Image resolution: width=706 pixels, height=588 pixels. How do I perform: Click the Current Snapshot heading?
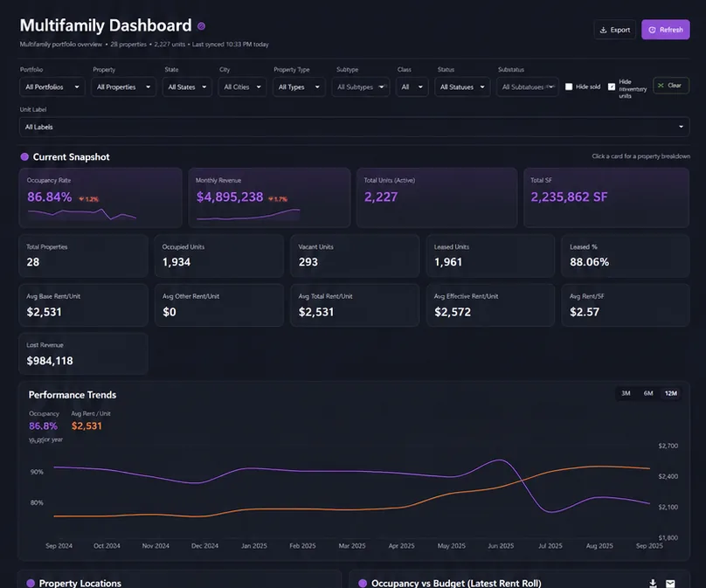tap(71, 157)
